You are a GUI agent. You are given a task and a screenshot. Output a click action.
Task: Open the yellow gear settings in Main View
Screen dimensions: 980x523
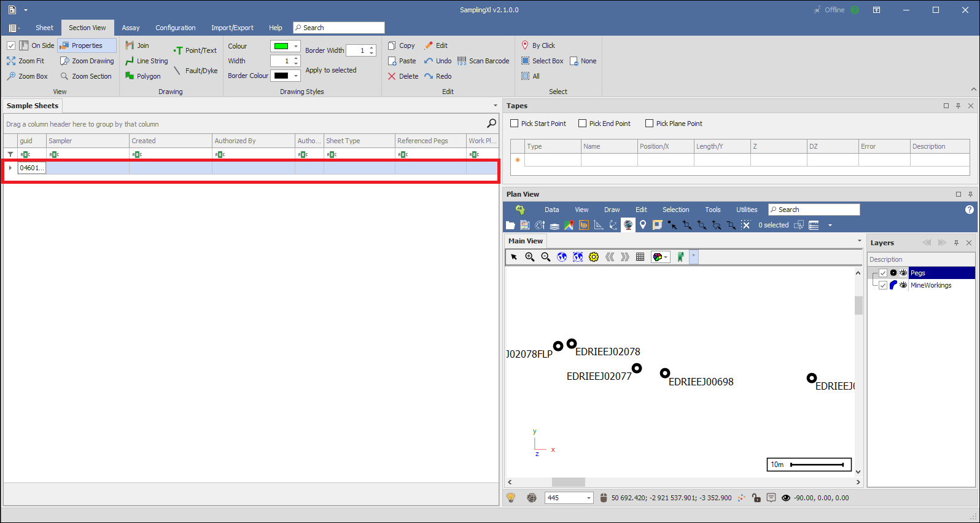coord(594,257)
